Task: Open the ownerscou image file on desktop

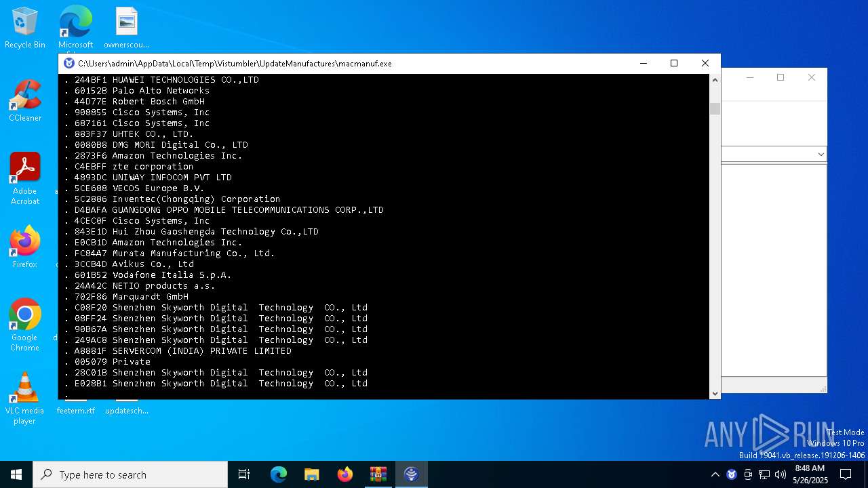Action: pyautogui.click(x=126, y=28)
